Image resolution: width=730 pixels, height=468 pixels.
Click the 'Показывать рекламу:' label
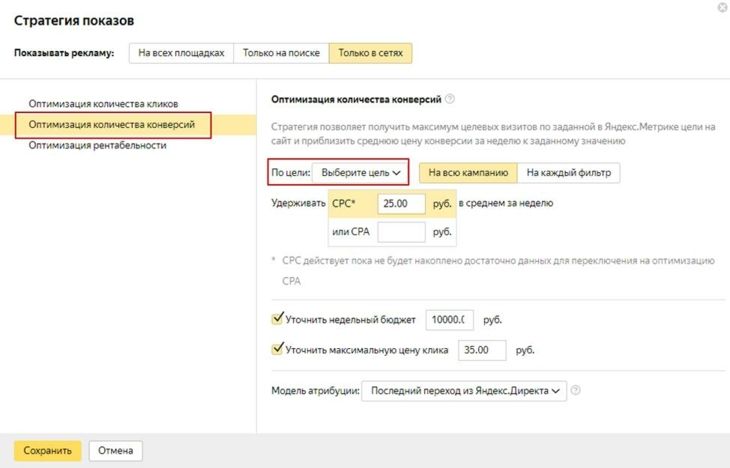(x=64, y=53)
